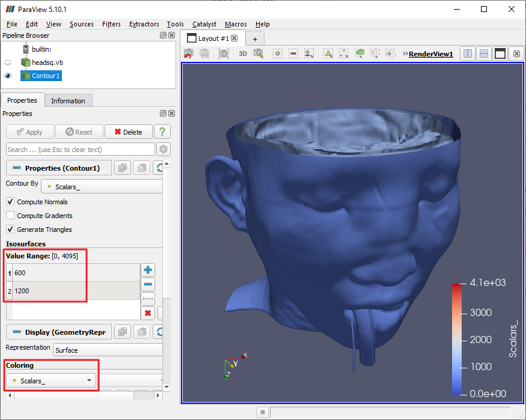Remove the selected isosurface value

tap(147, 284)
